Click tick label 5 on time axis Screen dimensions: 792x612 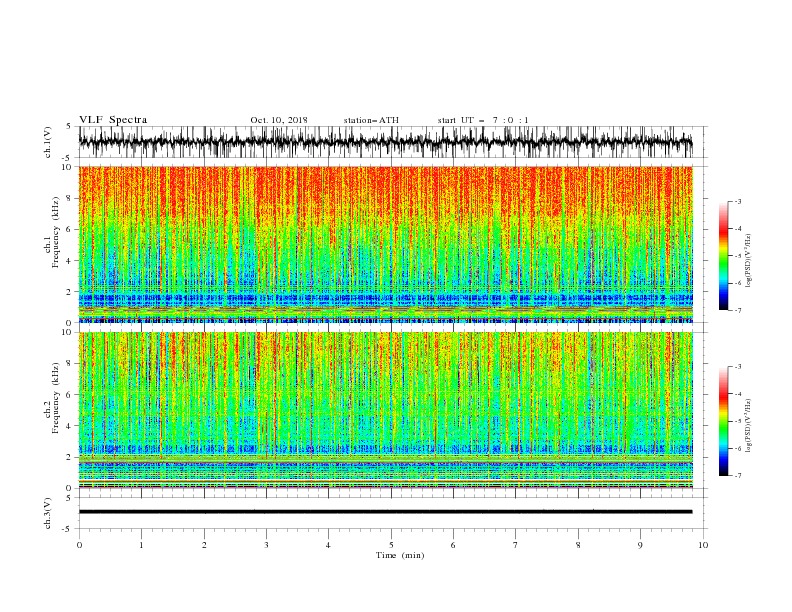391,545
